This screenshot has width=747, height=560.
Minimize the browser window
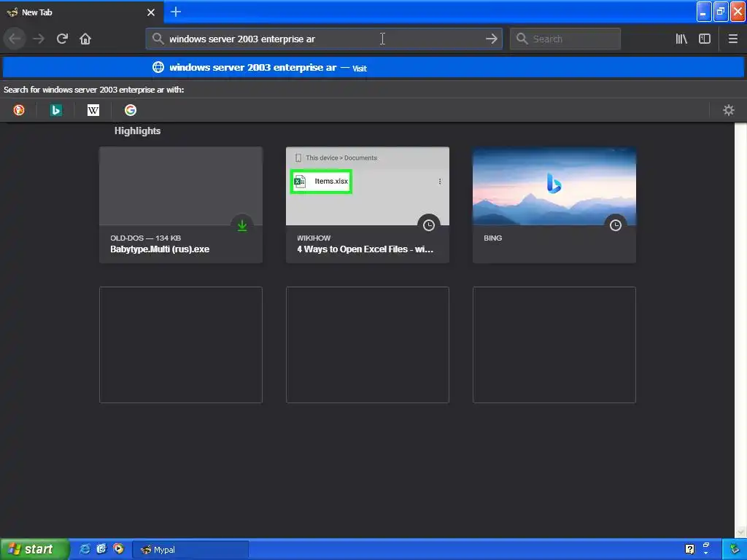(704, 12)
